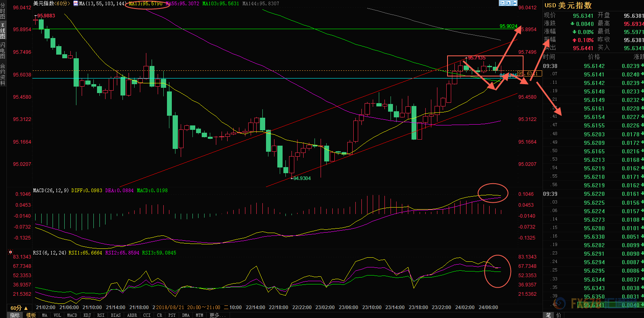Open the 60分 timeframe selector
The image size is (644, 318).
(19, 308)
